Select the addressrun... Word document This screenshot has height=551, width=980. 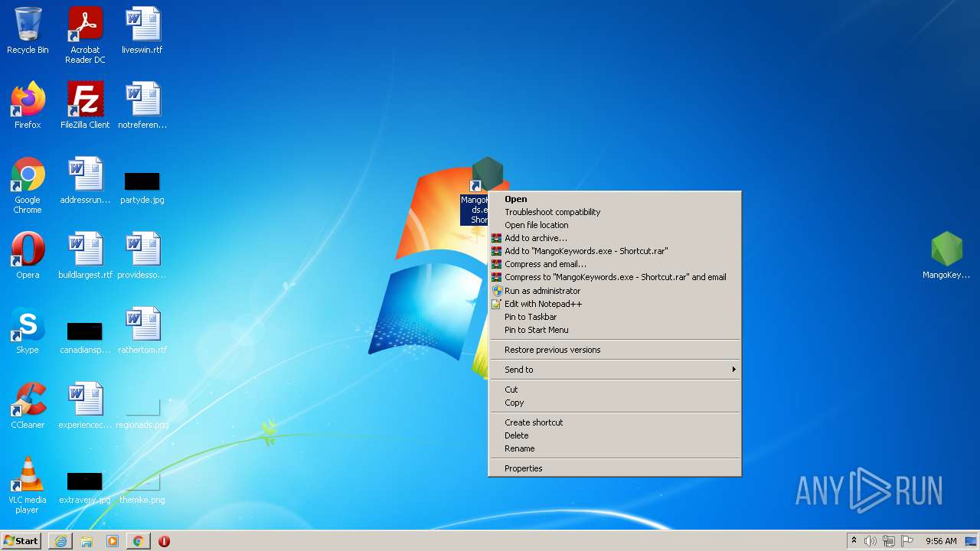tap(85, 181)
